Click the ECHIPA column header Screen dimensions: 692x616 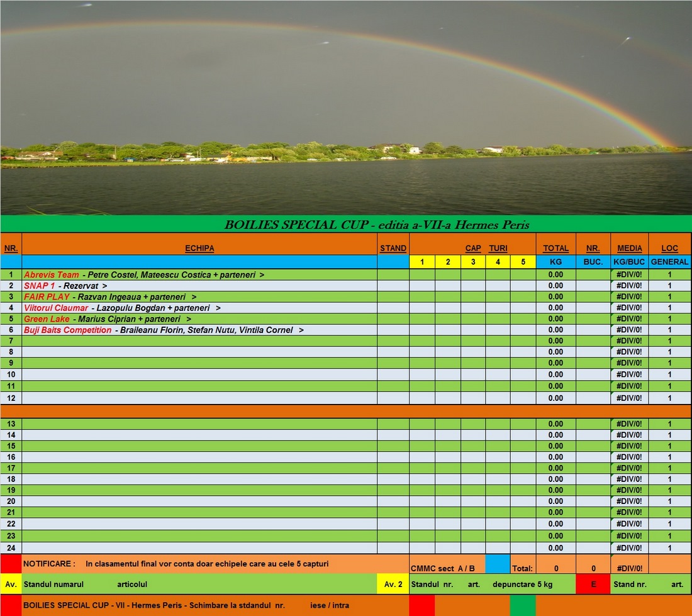(x=199, y=249)
